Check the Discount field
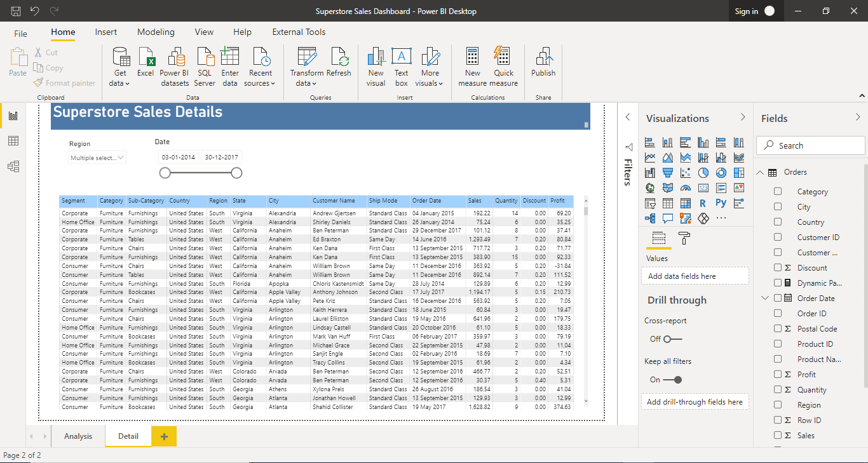 click(778, 268)
